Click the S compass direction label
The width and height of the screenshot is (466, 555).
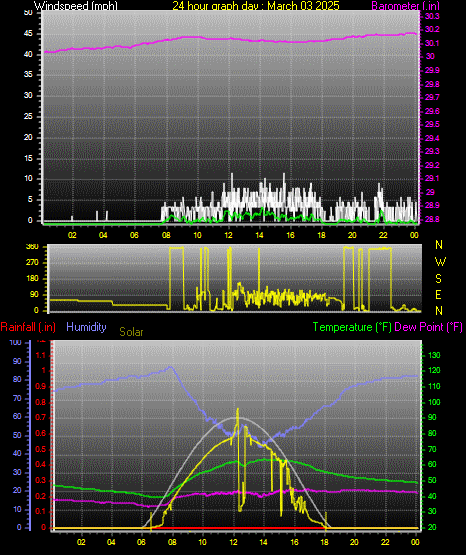tap(438, 279)
